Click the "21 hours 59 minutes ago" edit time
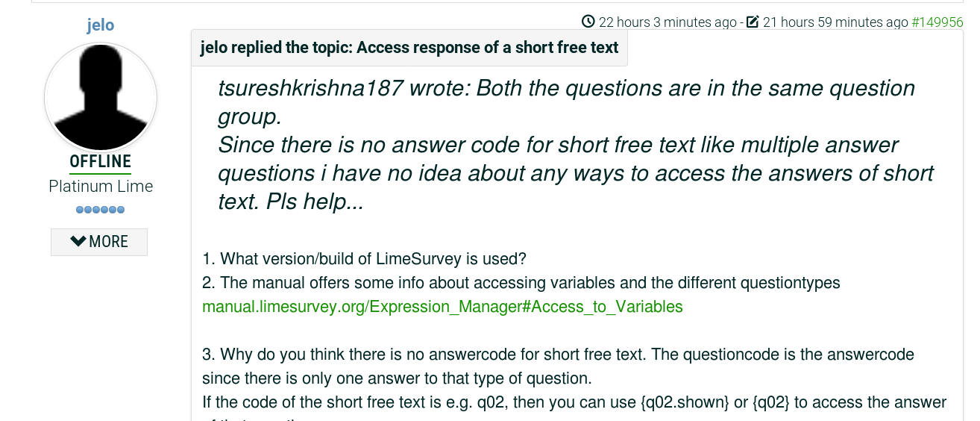This screenshot has width=980, height=421. click(x=835, y=22)
